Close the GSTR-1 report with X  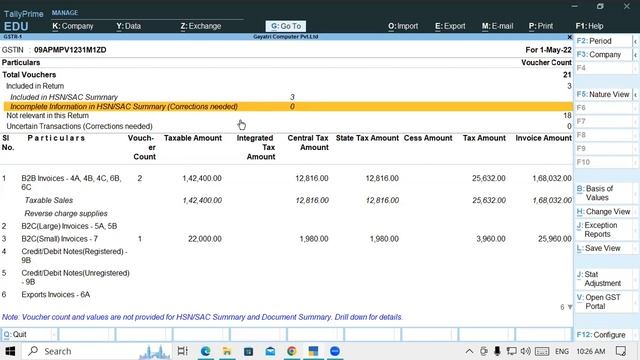point(569,37)
